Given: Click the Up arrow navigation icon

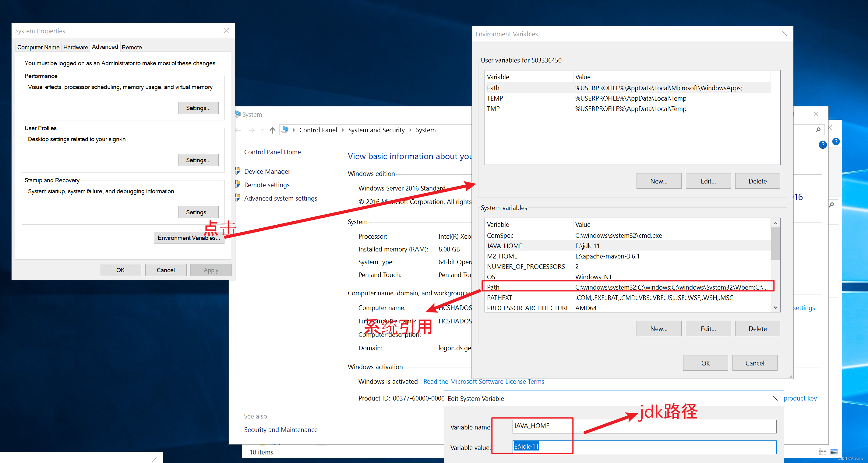Looking at the screenshot, I should tap(272, 130).
